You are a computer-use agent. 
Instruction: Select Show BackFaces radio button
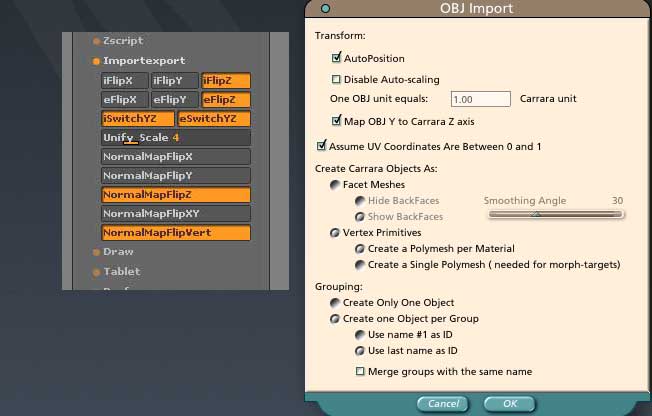click(x=360, y=217)
